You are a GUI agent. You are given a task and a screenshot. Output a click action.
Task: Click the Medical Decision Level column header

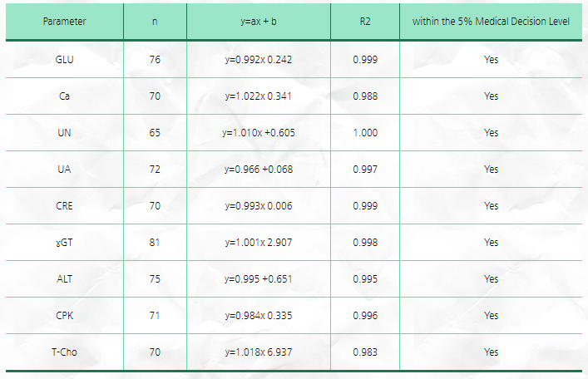491,21
